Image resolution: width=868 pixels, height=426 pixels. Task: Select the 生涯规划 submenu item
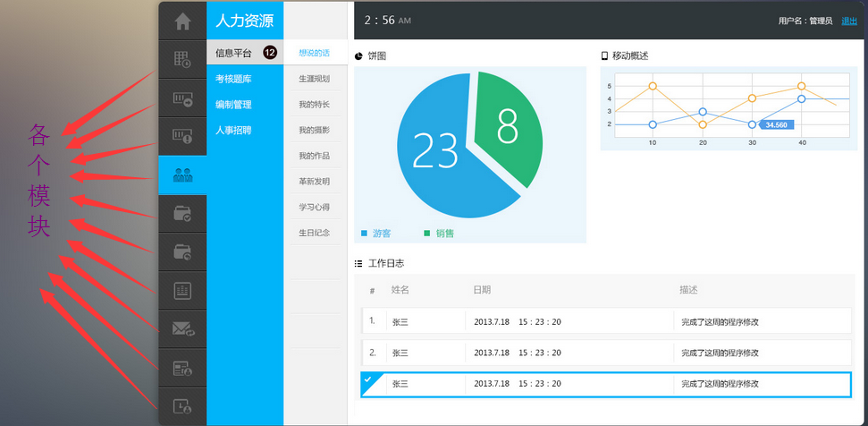[x=315, y=79]
